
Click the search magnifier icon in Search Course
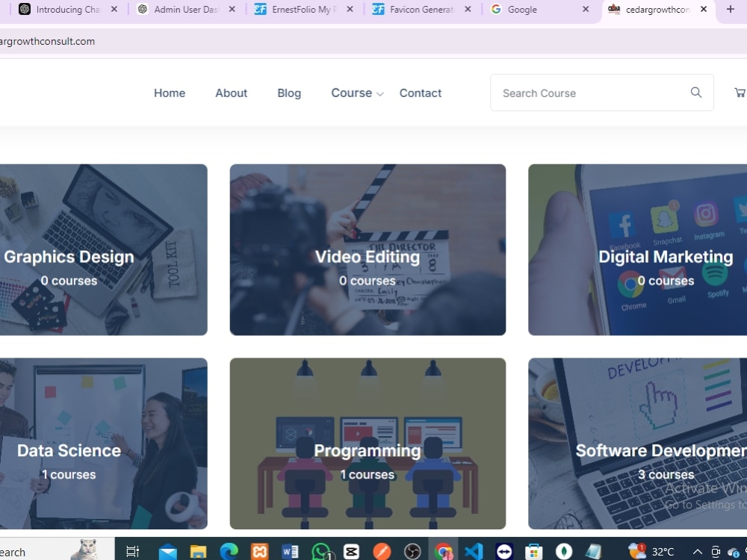(696, 93)
